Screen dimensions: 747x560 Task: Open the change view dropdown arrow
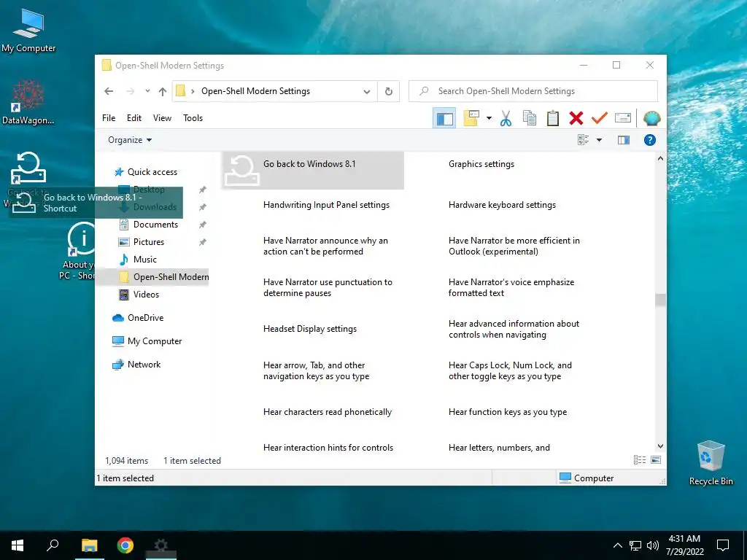[x=600, y=140]
